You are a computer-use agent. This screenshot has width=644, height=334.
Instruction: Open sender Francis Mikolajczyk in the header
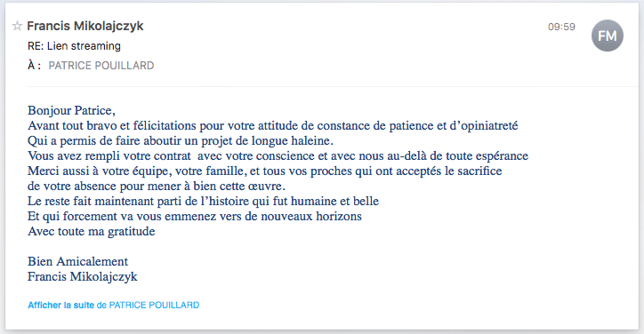pos(85,26)
